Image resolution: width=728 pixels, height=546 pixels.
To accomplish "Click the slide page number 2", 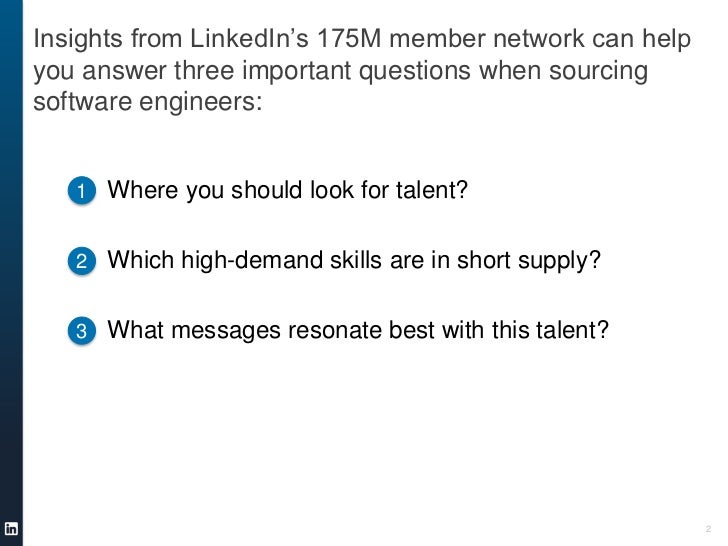I will click(708, 528).
